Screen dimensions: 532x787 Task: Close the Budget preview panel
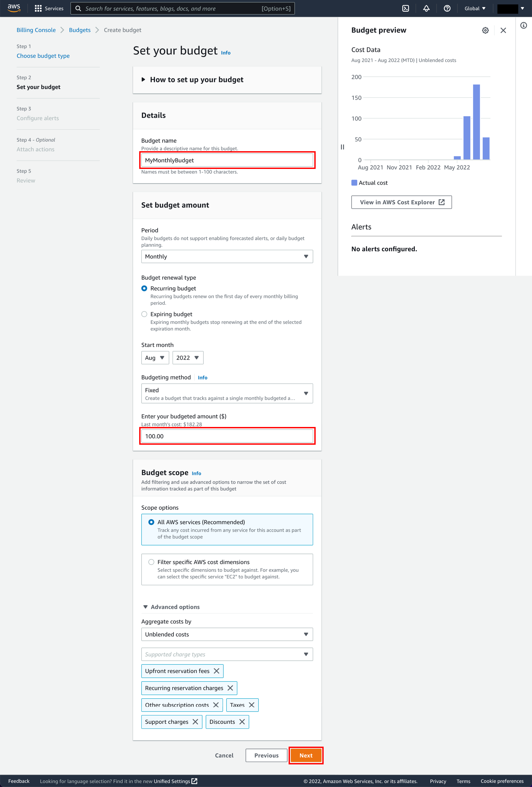pos(503,30)
